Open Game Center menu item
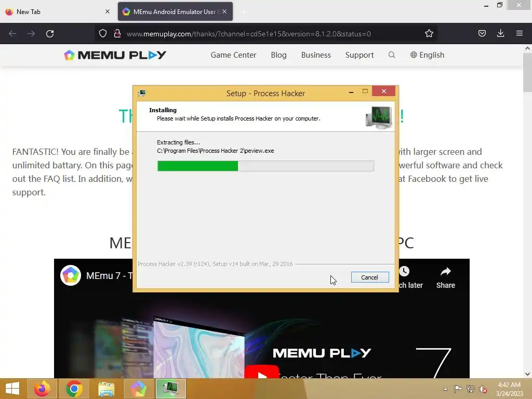Screen dimensions: 532x399 [x=233, y=55]
